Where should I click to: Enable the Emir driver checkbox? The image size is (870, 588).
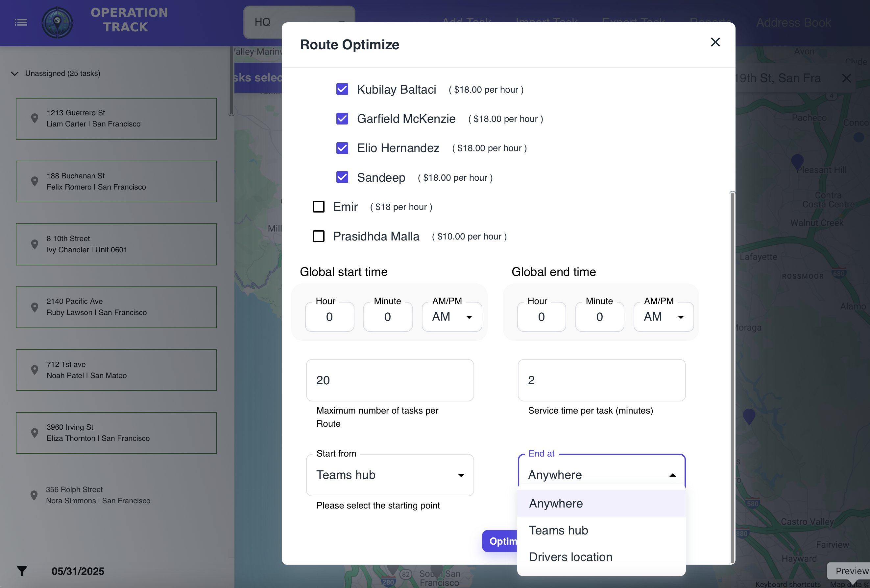tap(319, 207)
